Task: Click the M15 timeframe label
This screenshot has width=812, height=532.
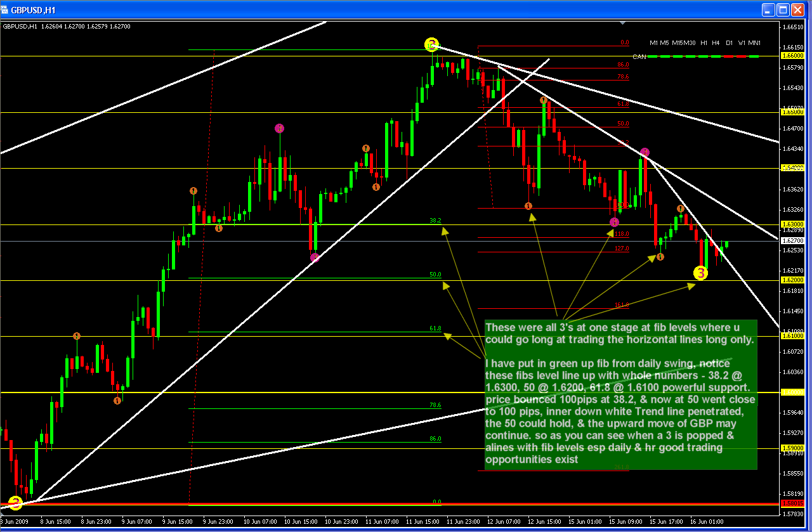Action: [676, 42]
